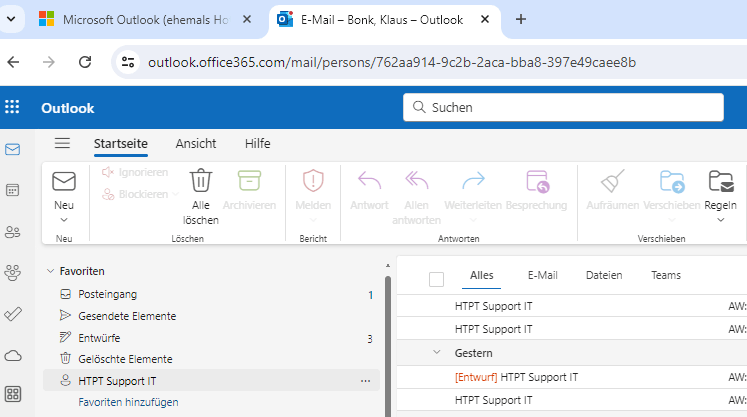Click Blockieren in the ribbon

click(x=135, y=194)
